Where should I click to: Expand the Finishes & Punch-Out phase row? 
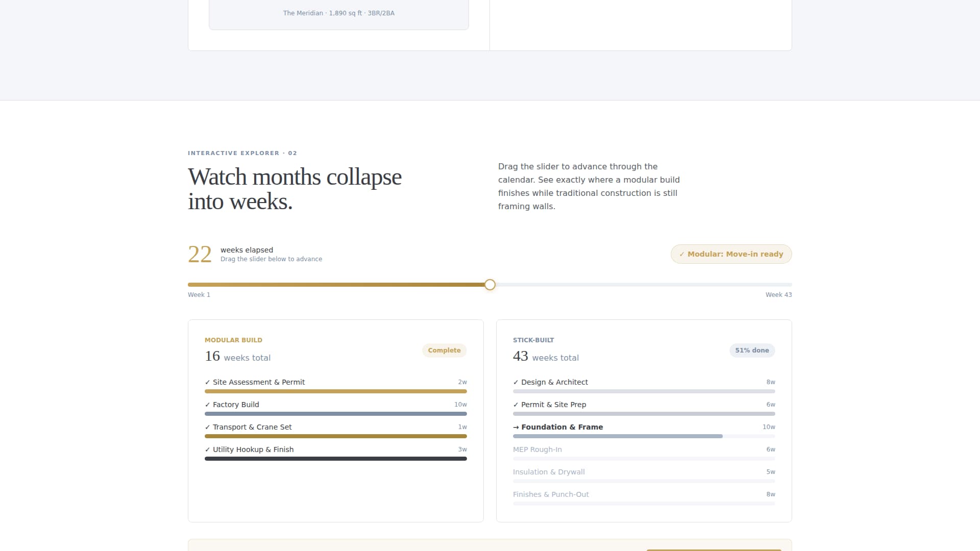point(551,494)
